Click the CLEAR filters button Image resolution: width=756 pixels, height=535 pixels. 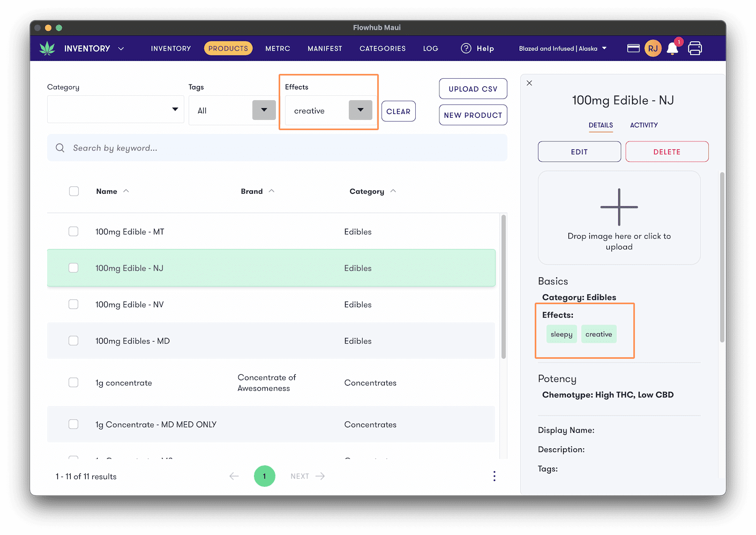click(399, 111)
